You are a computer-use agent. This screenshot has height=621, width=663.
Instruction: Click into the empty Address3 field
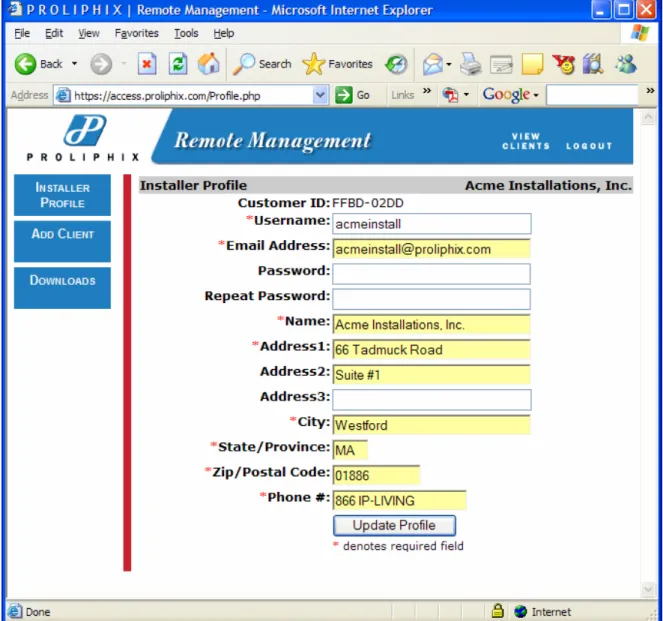coord(432,400)
